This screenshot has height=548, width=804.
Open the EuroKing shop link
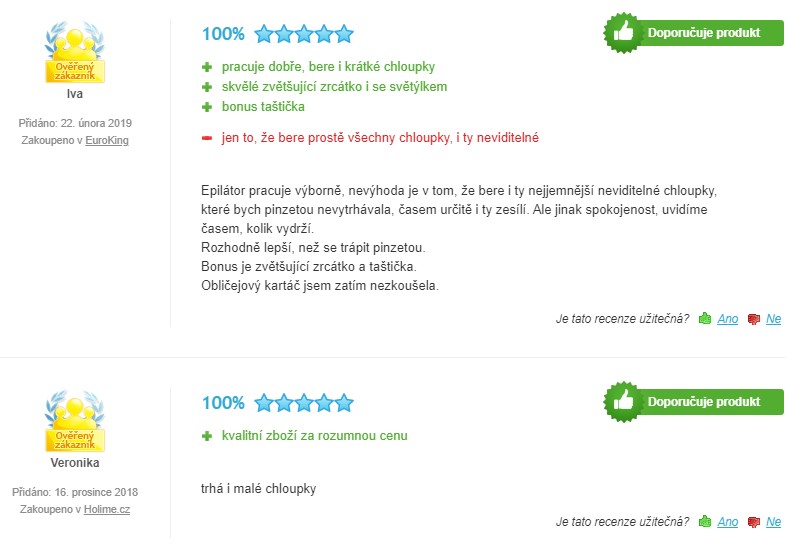[x=107, y=141]
